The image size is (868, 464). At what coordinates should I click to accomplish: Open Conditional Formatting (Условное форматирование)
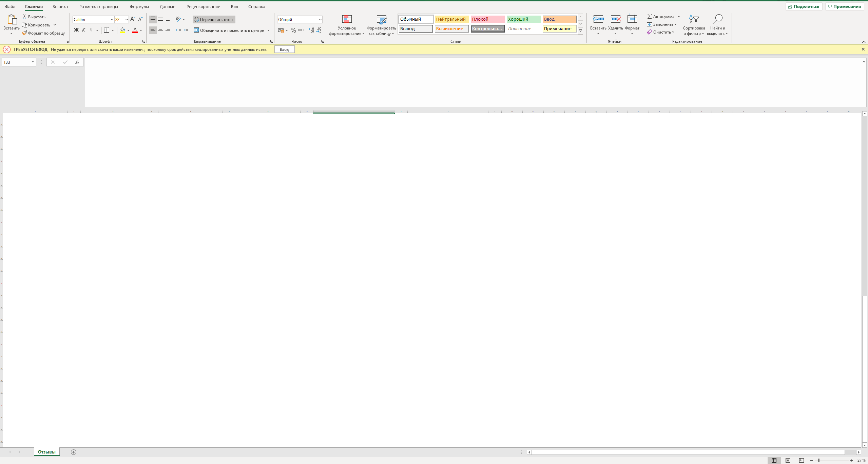click(x=347, y=25)
